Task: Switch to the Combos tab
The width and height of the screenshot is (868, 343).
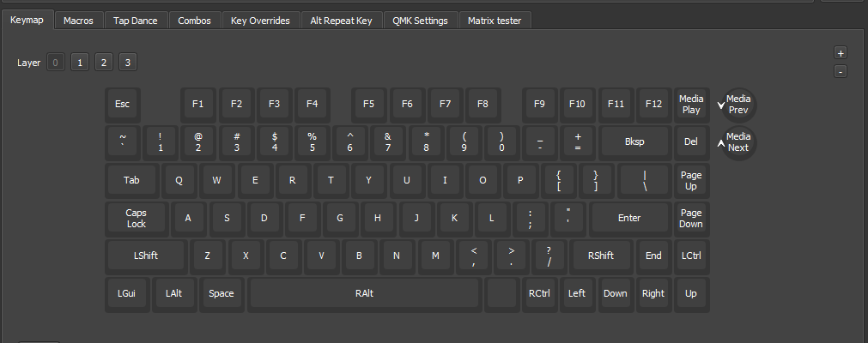Action: pos(194,21)
